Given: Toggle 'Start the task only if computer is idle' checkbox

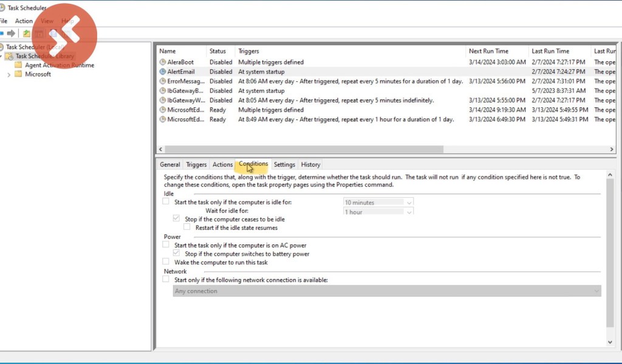Looking at the screenshot, I should point(166,201).
